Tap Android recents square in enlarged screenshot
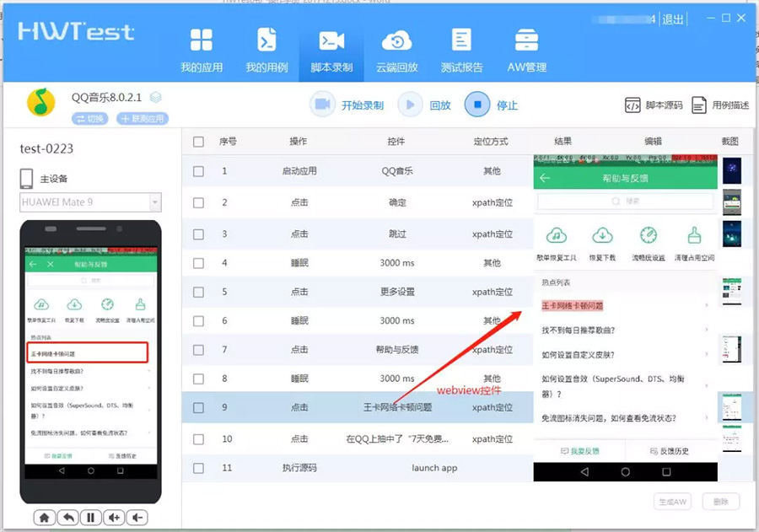This screenshot has width=759, height=532. point(666,471)
